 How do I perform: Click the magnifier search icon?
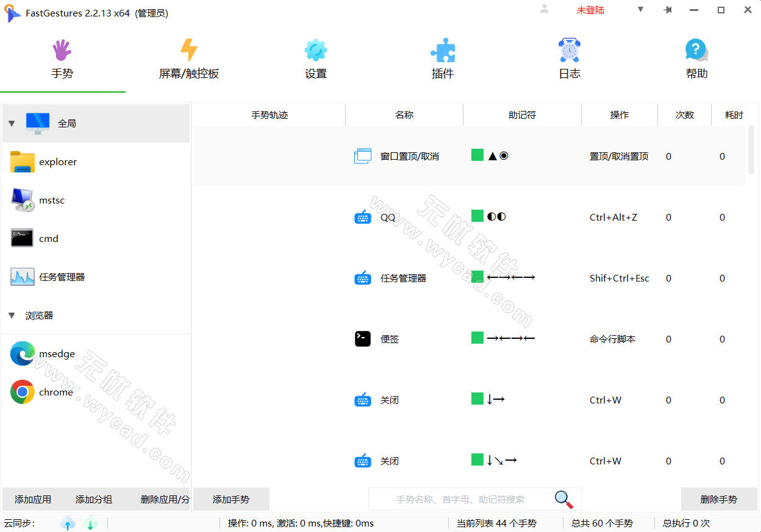(563, 499)
